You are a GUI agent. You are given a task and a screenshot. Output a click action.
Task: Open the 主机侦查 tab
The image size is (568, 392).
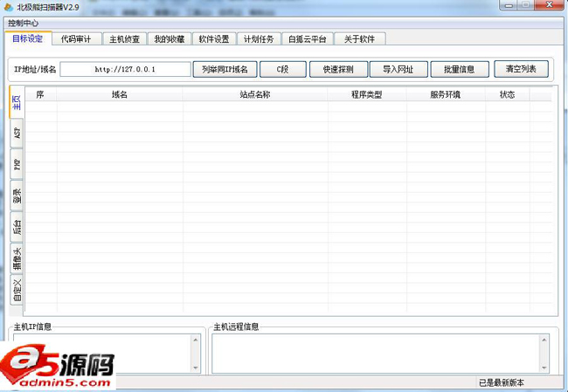pyautogui.click(x=125, y=38)
